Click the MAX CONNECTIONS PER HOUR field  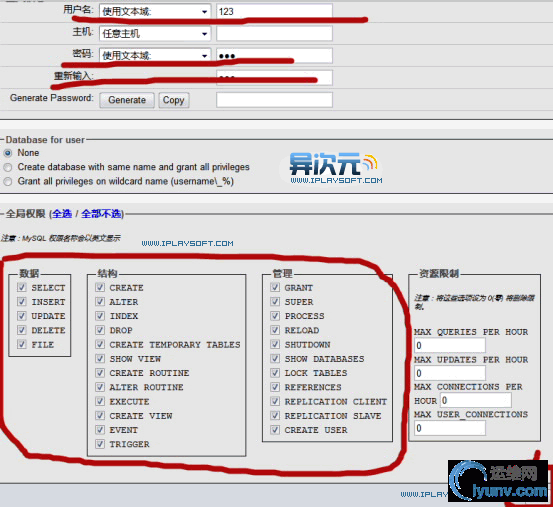coord(475,400)
